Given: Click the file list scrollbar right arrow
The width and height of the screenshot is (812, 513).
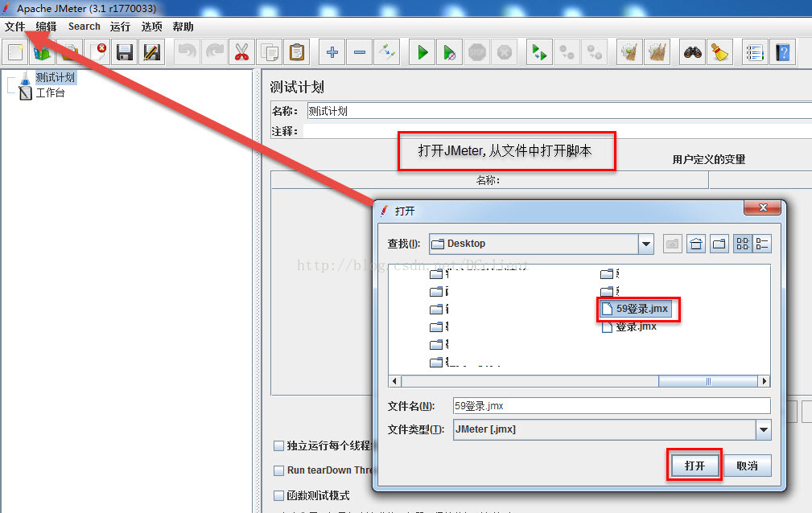Looking at the screenshot, I should click(x=765, y=381).
